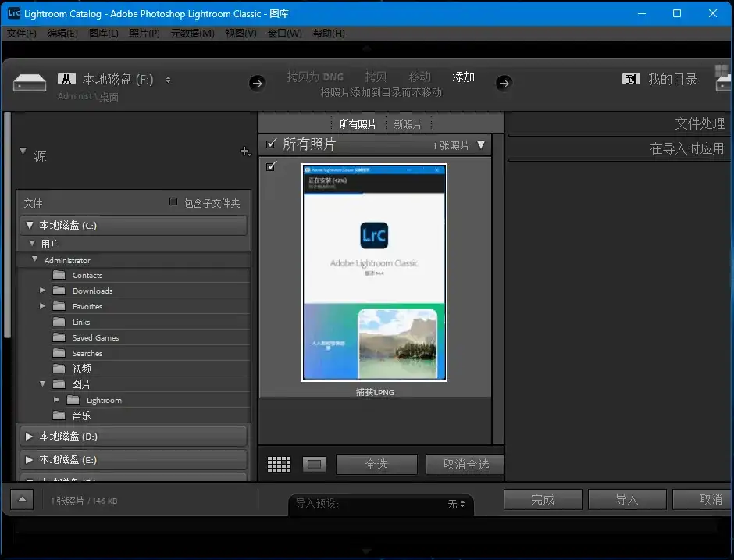This screenshot has height=560, width=734.
Task: Click the source-to-method right arrow icon
Action: [257, 83]
